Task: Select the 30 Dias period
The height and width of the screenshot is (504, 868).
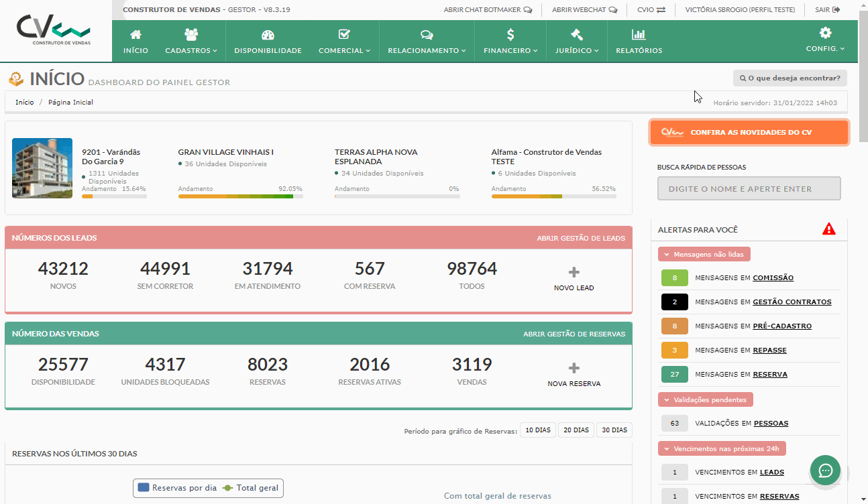Action: pos(614,430)
